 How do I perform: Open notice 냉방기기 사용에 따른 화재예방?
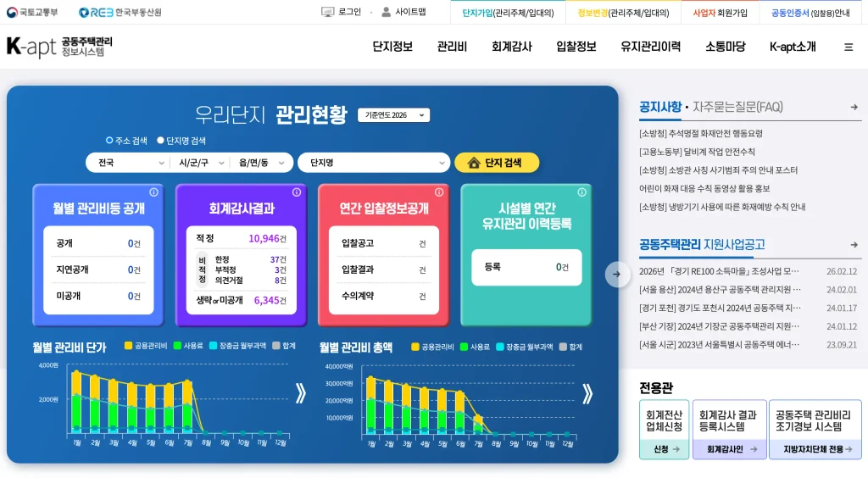click(x=722, y=207)
